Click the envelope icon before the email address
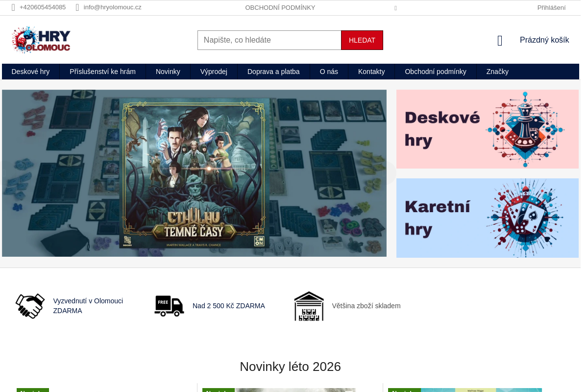The image size is (588, 392). pyautogui.click(x=77, y=8)
